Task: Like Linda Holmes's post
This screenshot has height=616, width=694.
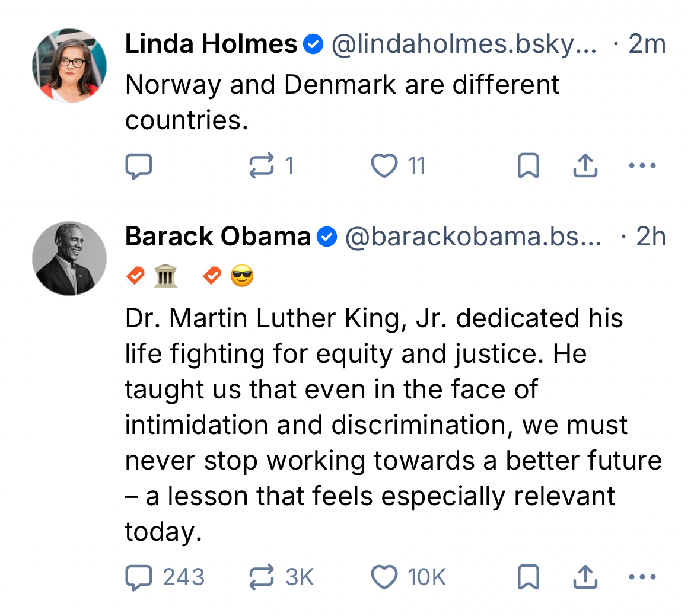Action: coord(384,166)
